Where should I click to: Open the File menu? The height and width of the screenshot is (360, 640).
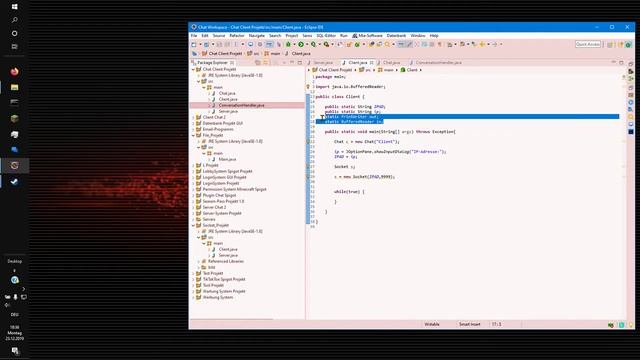tap(194, 36)
